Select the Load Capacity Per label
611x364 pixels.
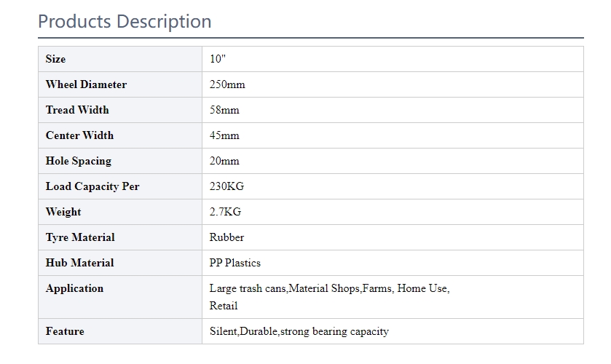click(x=92, y=186)
